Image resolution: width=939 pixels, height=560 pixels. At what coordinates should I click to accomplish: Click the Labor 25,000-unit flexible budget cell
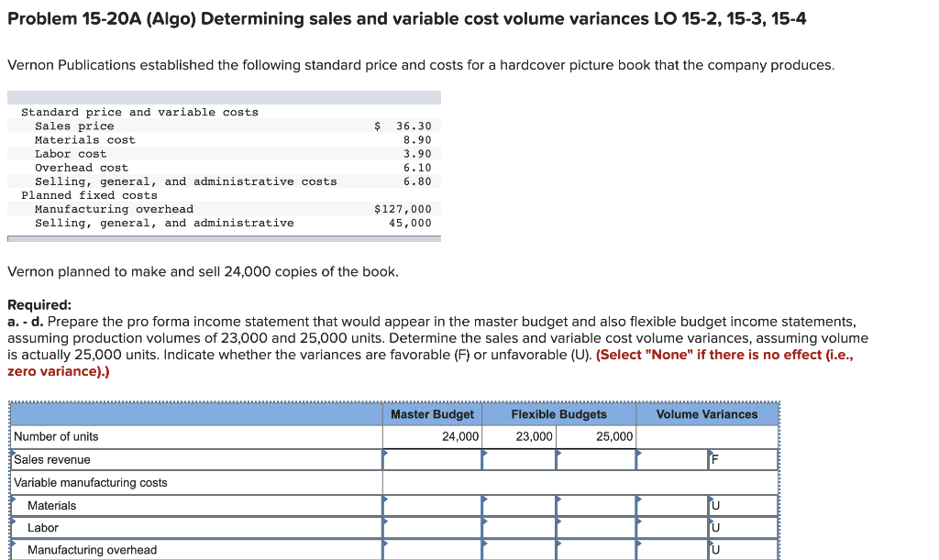pyautogui.click(x=596, y=527)
